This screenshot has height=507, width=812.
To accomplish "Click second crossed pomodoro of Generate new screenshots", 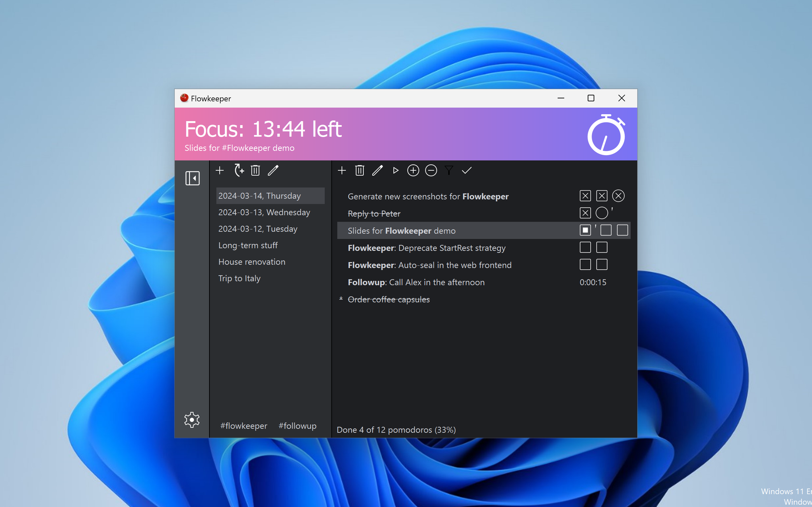I will [602, 196].
